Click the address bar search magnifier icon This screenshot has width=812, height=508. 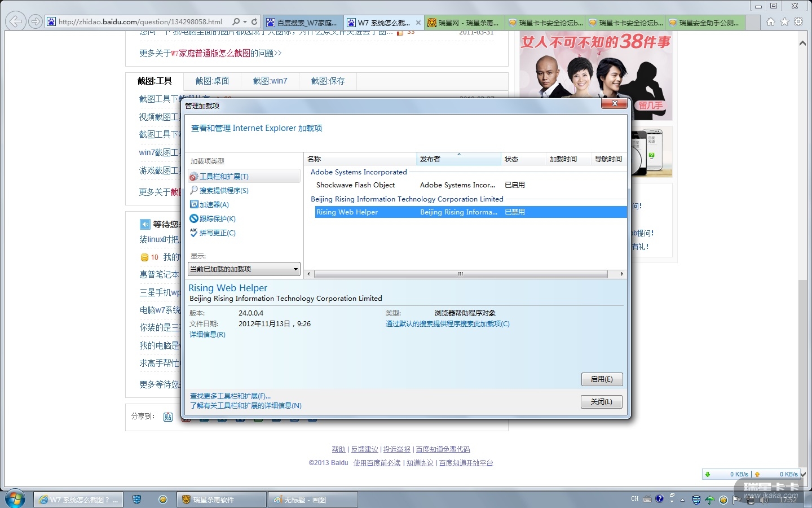(x=236, y=22)
